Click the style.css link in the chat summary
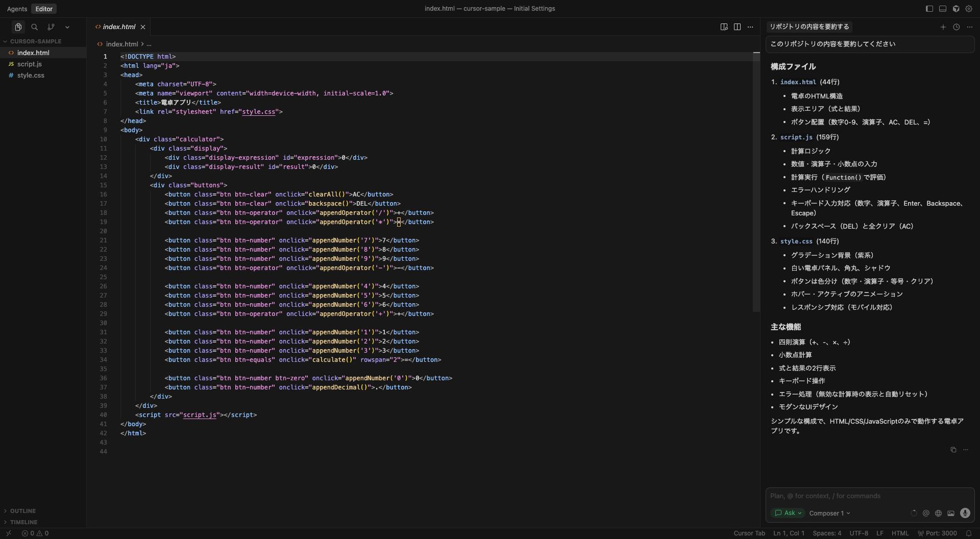The width and height of the screenshot is (980, 539). [x=796, y=241]
